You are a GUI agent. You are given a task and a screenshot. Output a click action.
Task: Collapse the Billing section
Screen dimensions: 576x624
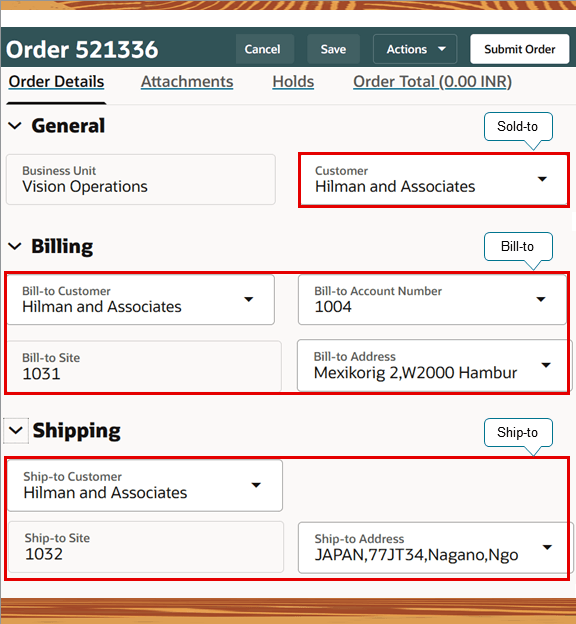click(15, 246)
